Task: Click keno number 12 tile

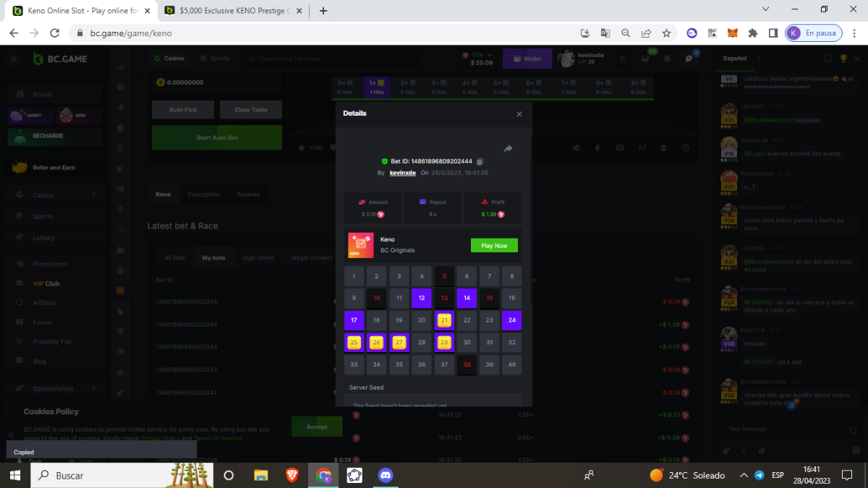Action: point(422,298)
